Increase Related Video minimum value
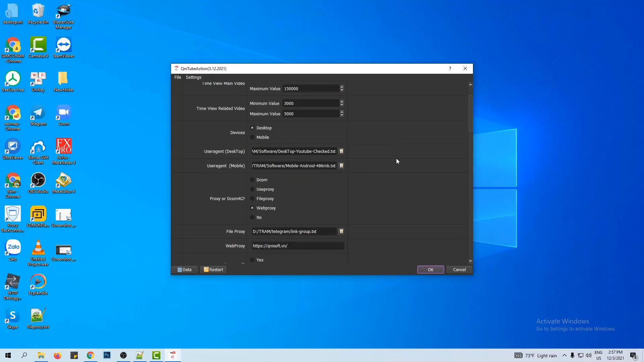Viewport: 644px width, 362px height. (342, 102)
